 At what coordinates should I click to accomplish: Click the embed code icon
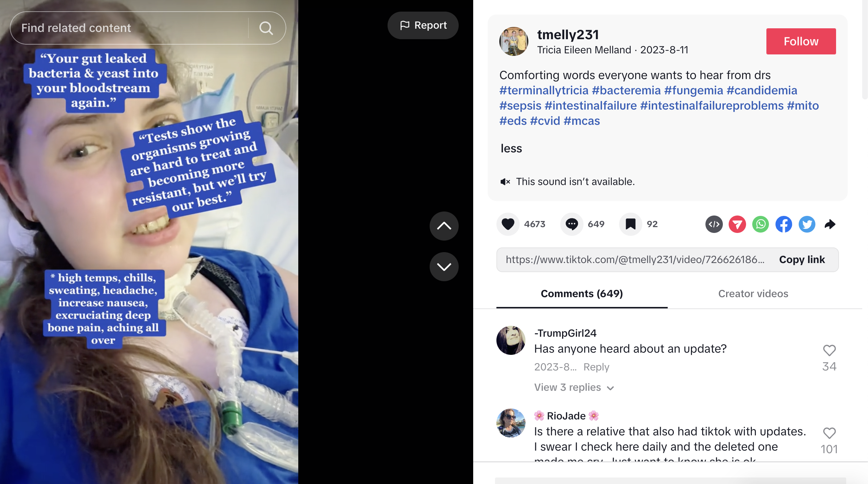(714, 224)
